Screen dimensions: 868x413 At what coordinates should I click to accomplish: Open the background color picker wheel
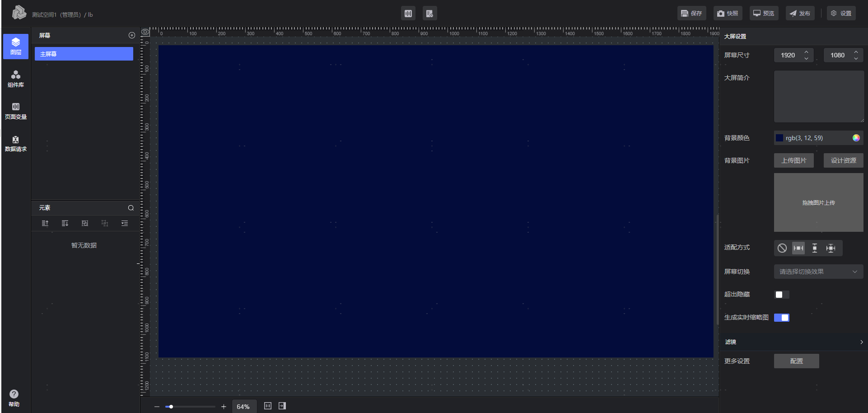tap(856, 138)
